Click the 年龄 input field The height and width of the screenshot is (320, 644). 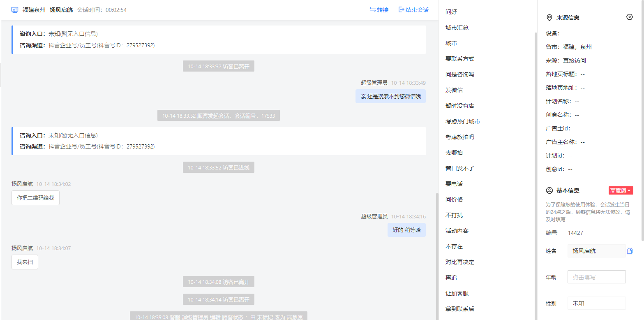[x=596, y=277]
